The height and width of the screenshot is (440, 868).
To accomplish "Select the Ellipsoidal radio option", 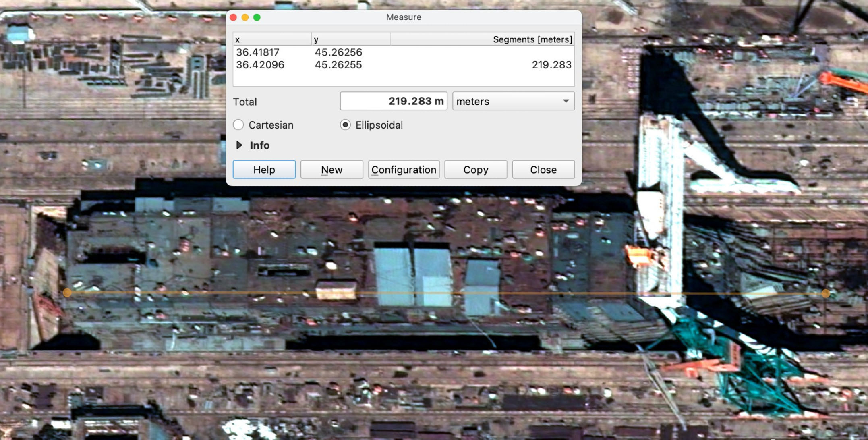I will tap(345, 125).
